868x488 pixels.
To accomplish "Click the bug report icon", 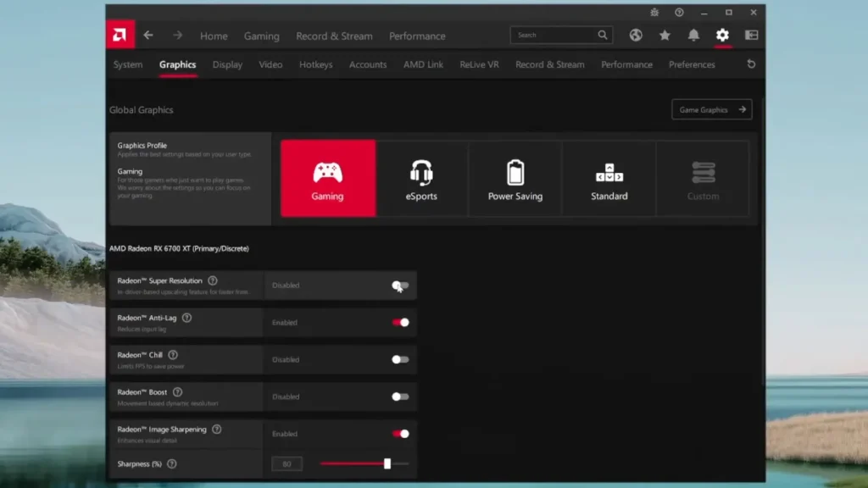I will (x=654, y=12).
